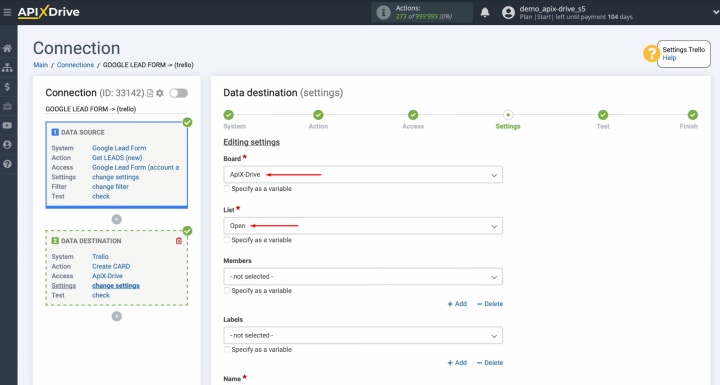
Task: Click the Data Destination block header
Action: pos(91,241)
